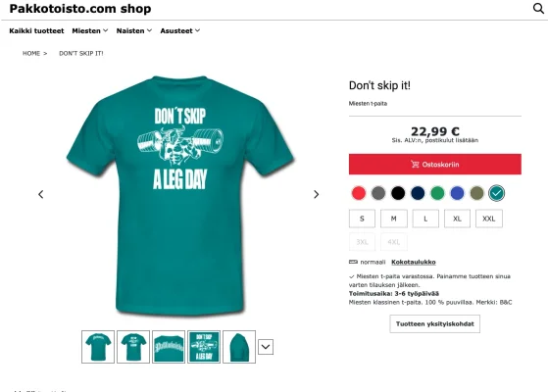Open the Kokotaulukko size chart link
Image resolution: width=548 pixels, height=392 pixels.
[x=414, y=262]
